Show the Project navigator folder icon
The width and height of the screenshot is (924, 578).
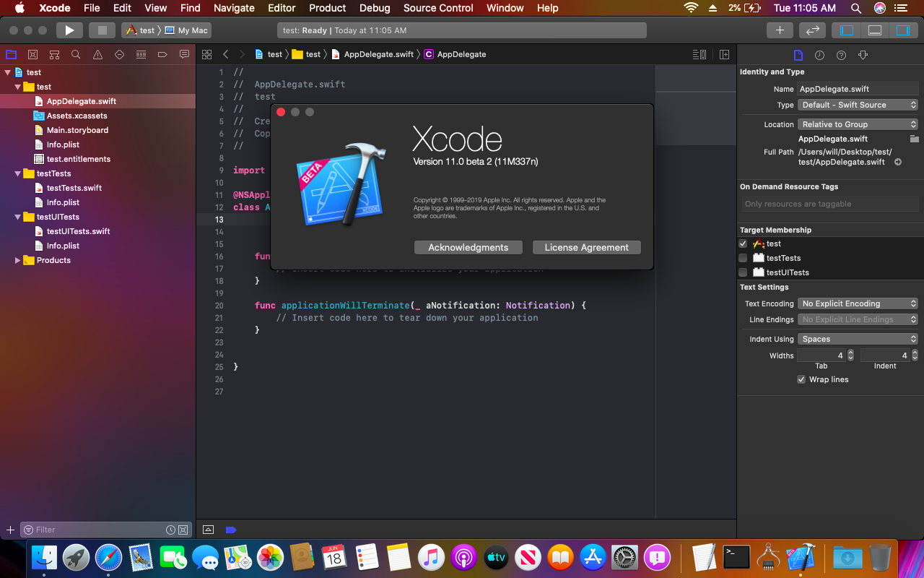coord(11,54)
